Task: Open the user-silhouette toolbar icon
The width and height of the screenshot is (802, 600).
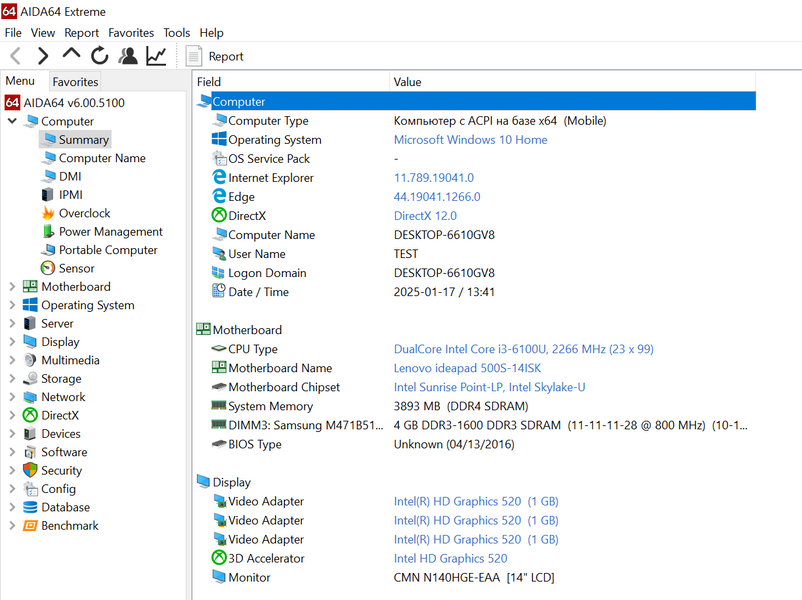Action: (x=128, y=56)
